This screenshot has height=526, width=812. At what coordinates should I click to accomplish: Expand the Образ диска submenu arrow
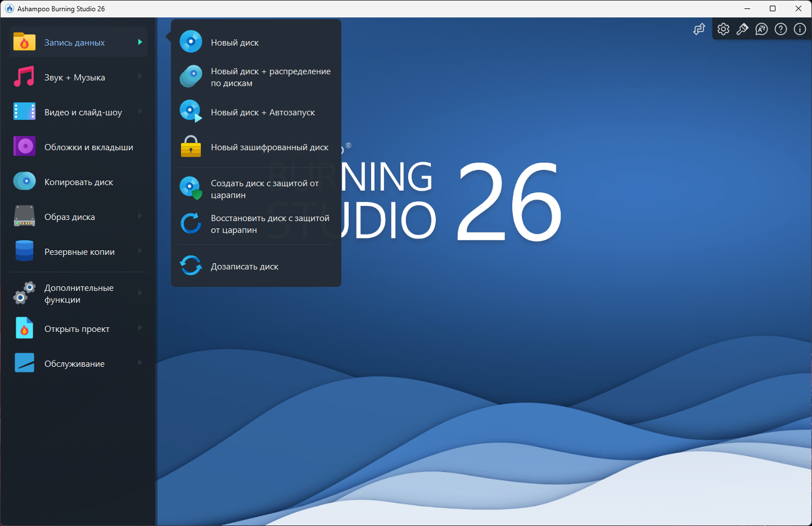[140, 217]
